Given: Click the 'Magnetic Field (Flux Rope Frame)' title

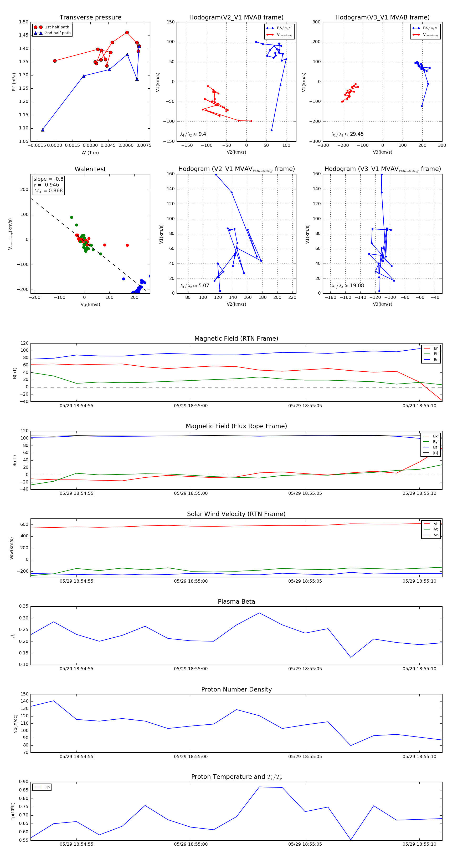Looking at the screenshot, I should coord(236,426).
